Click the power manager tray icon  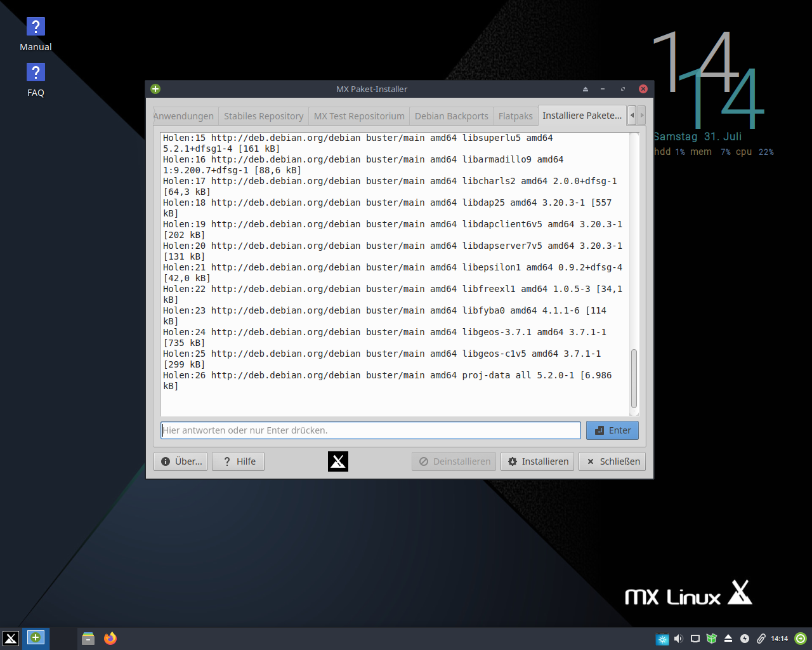click(x=745, y=639)
